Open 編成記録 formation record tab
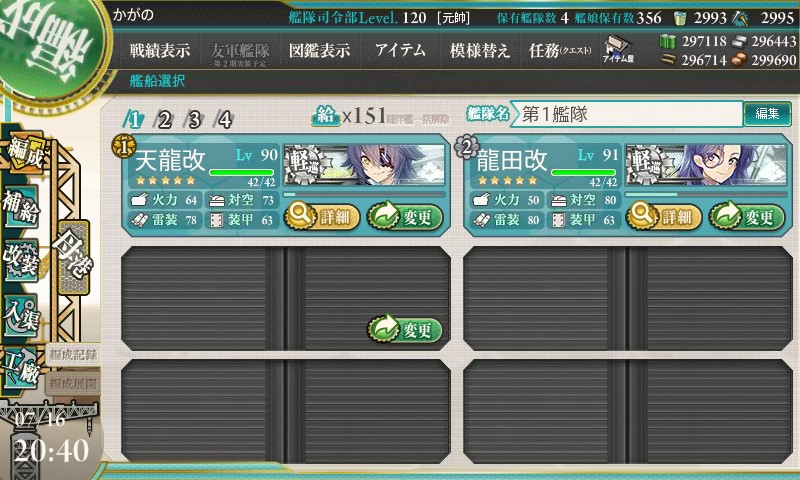The image size is (800, 480). tap(73, 355)
